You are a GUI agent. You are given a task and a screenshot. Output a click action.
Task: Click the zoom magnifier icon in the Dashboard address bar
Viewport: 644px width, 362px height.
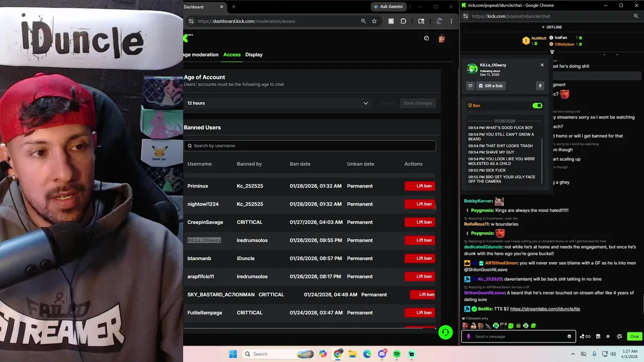363,21
